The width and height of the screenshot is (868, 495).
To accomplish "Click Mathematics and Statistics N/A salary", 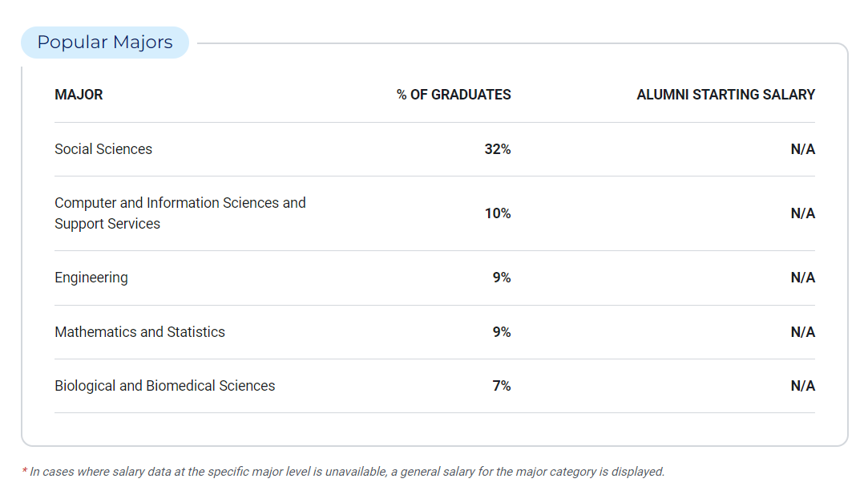I will pyautogui.click(x=802, y=332).
